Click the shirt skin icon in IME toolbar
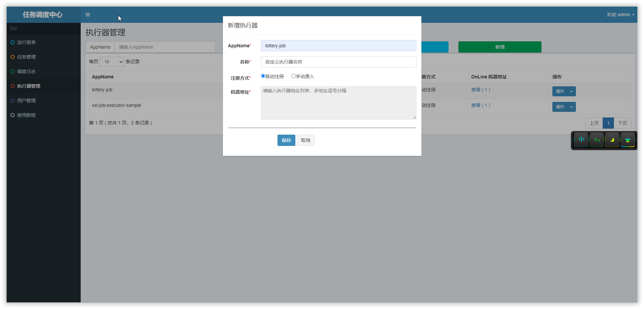Screen dimensions: 644x309 (627, 140)
